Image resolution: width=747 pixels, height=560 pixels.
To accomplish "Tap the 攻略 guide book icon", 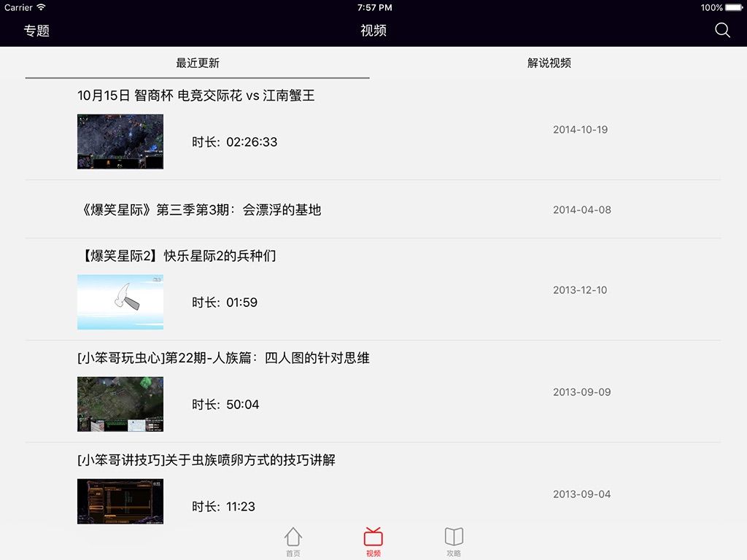I will [x=454, y=537].
